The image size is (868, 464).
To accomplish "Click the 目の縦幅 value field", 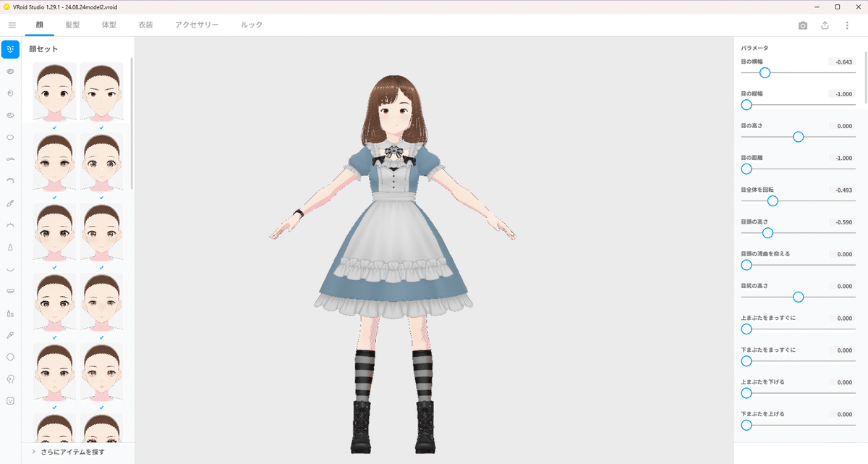I will pyautogui.click(x=843, y=94).
